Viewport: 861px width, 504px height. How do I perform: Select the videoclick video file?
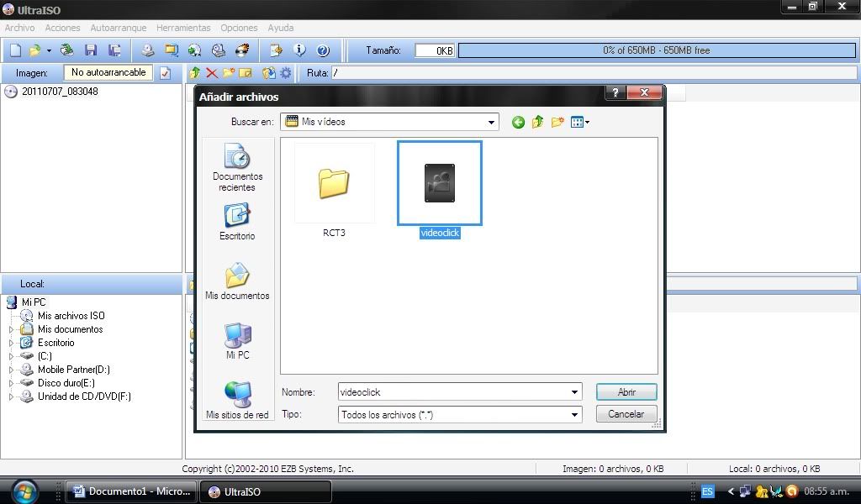point(439,190)
